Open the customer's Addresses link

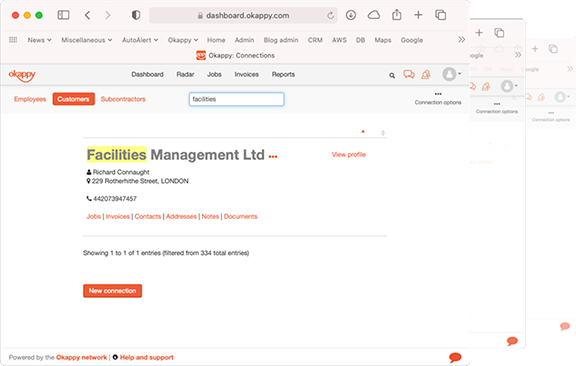181,216
